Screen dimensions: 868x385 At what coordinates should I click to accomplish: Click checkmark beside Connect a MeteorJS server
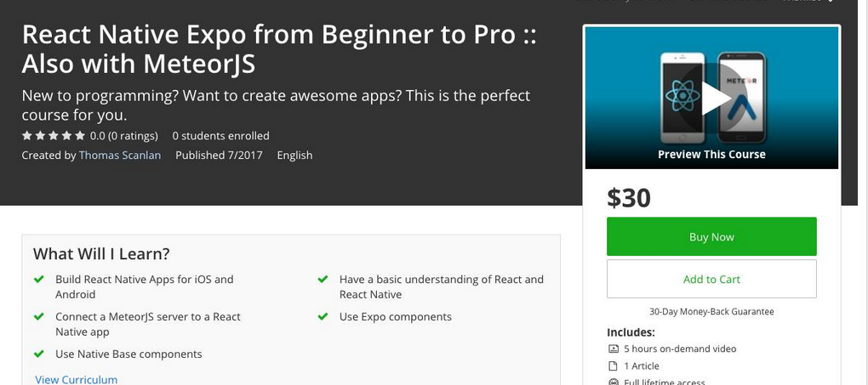tap(39, 316)
